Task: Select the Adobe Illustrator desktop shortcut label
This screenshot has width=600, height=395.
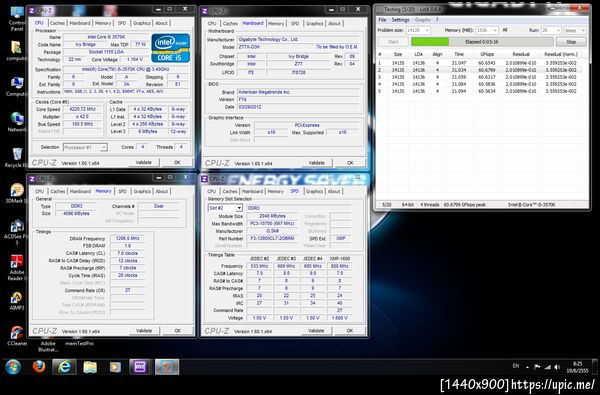Action: (x=48, y=346)
